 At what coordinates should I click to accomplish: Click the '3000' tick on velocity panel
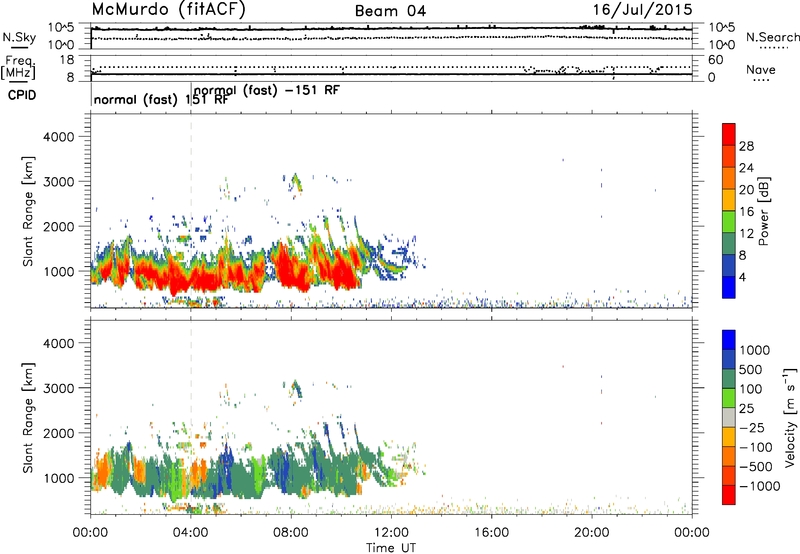[x=59, y=389]
